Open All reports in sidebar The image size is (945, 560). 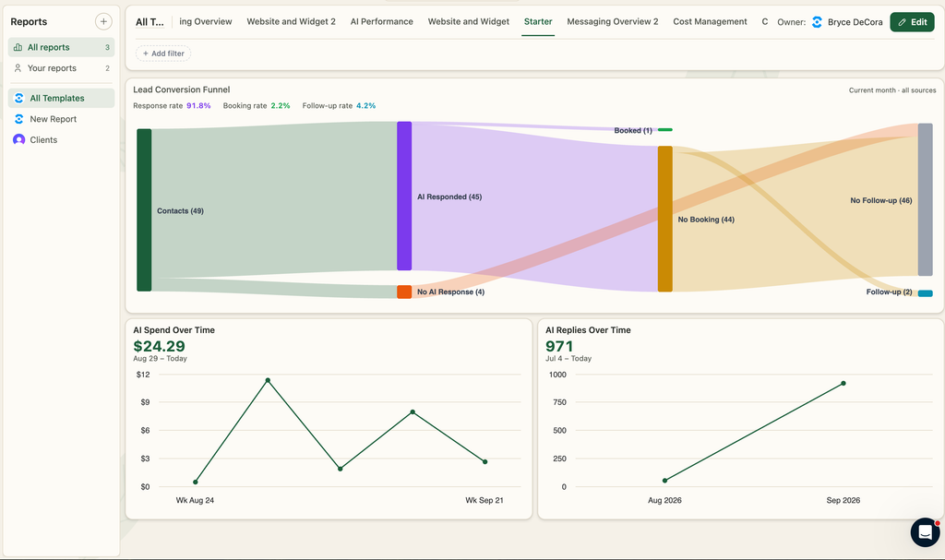(x=61, y=47)
